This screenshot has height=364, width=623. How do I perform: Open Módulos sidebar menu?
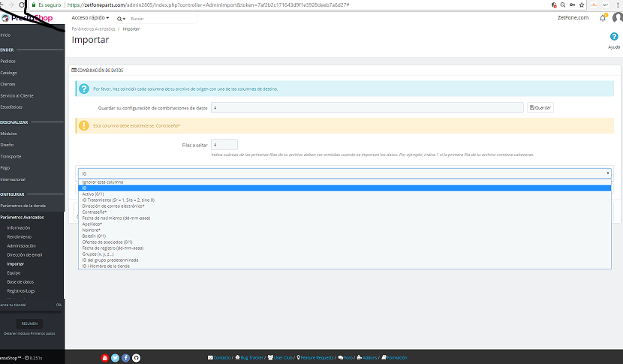(x=8, y=134)
